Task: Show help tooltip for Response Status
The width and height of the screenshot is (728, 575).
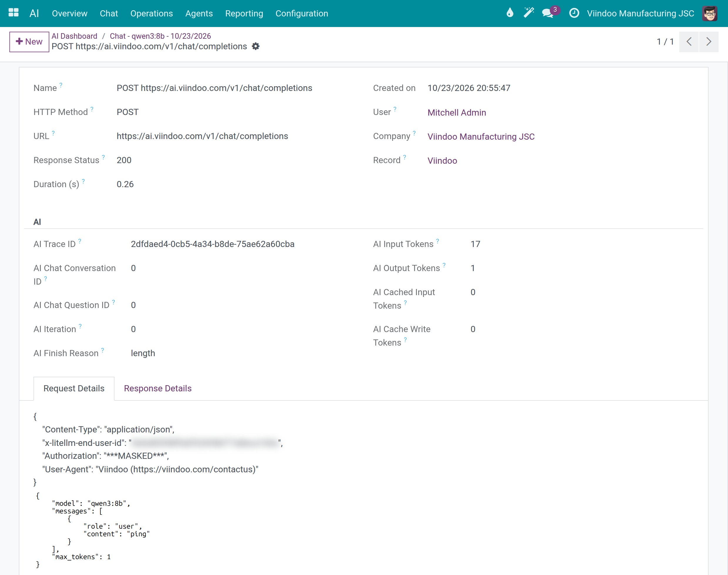Action: click(103, 157)
